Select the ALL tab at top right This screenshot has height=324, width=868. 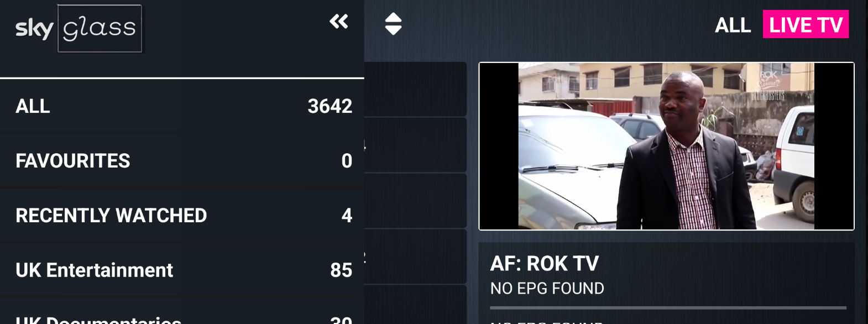733,25
